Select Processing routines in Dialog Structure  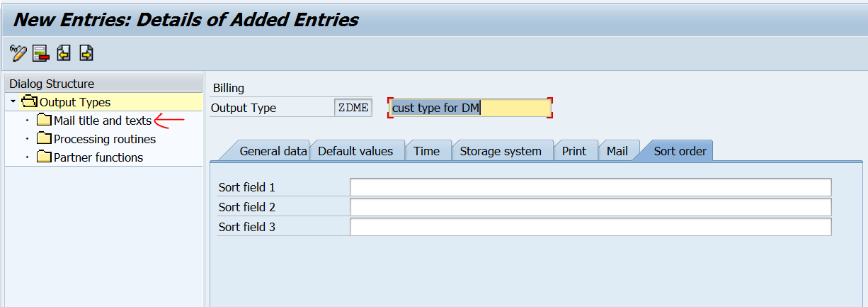pyautogui.click(x=104, y=139)
